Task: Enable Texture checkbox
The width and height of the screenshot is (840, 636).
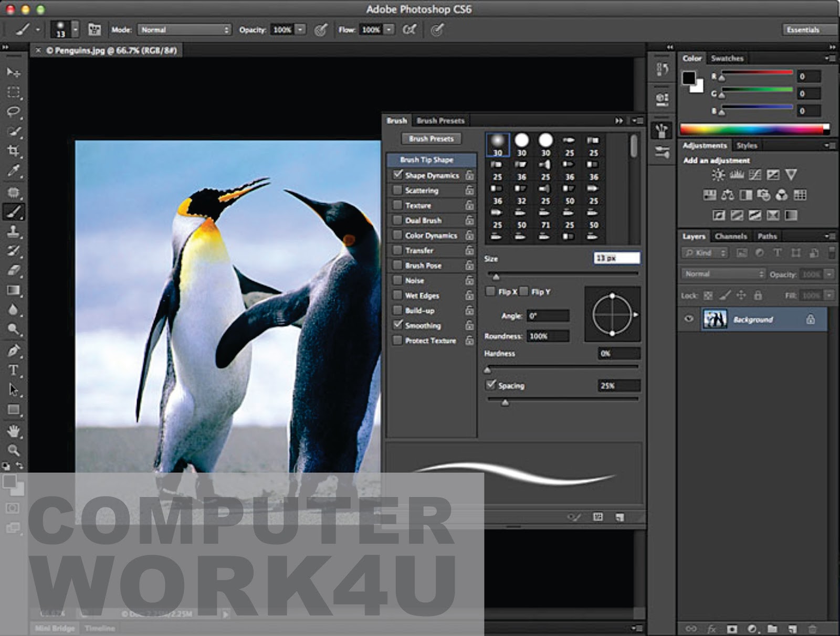Action: 397,205
